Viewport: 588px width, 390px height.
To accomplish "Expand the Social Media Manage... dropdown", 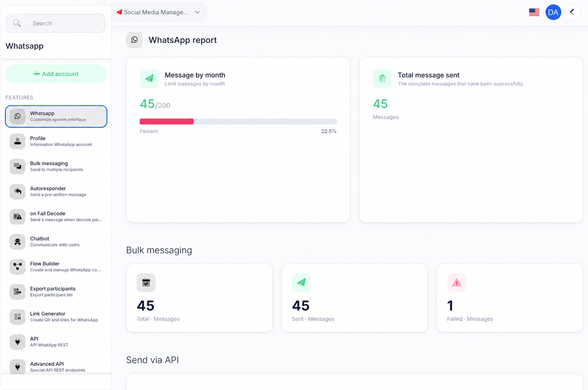I will click(x=159, y=12).
